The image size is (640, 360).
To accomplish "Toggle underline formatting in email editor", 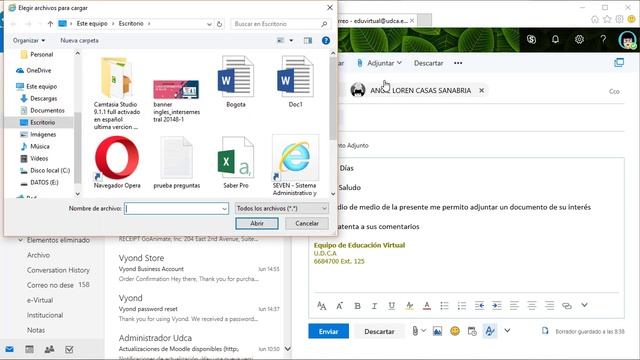I will pyautogui.click(x=391, y=306).
